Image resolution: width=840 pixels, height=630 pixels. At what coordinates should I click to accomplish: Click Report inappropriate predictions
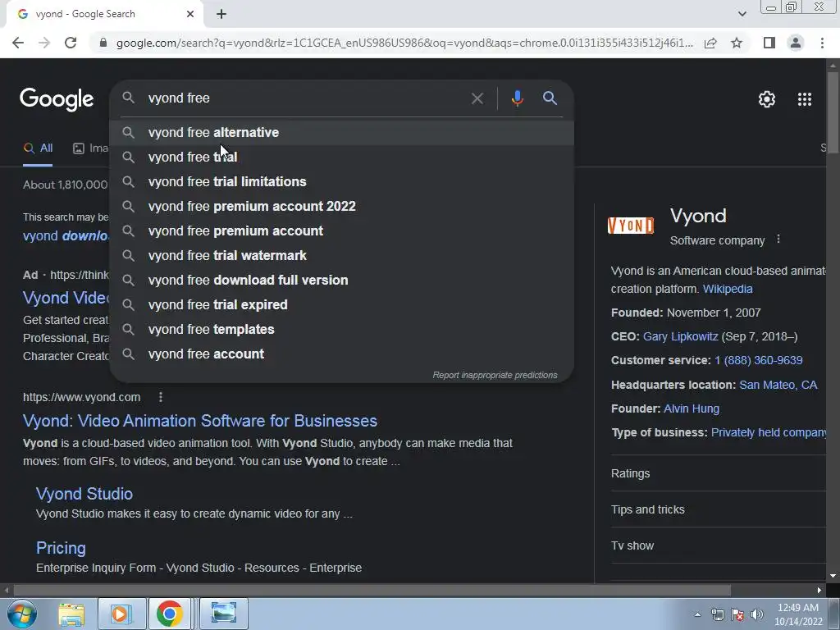click(495, 375)
